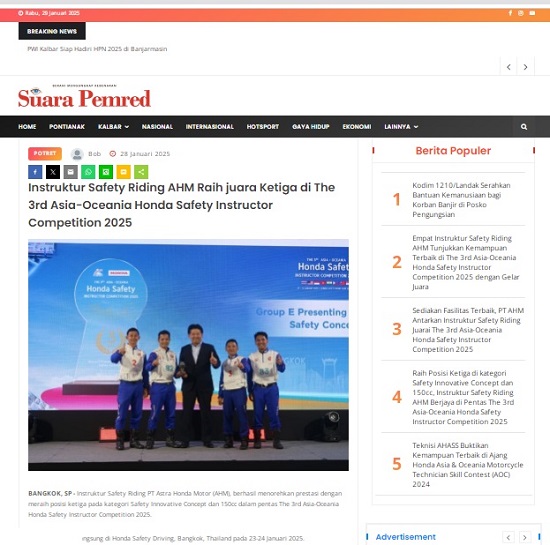Viewport: 550px width, 545px height.
Task: Show next breaking news headline
Action: [525, 67]
